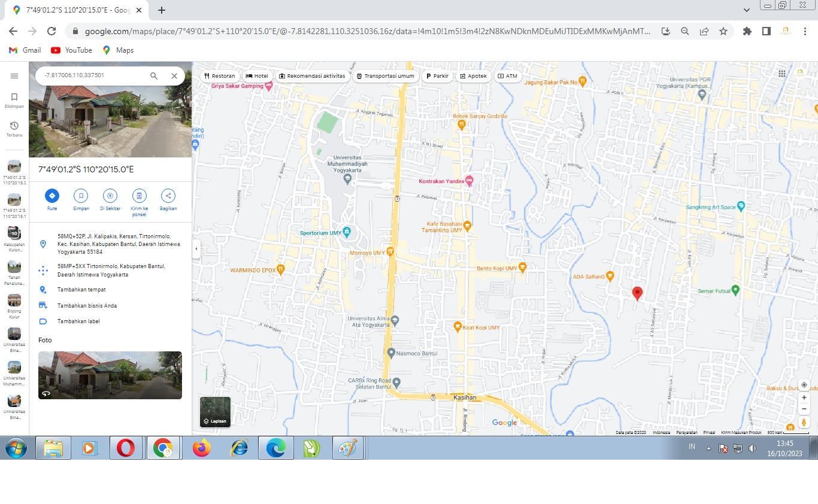Screen dimensions: 818x504
Task: Toggle the Hotel filter chip
Action: pos(256,76)
